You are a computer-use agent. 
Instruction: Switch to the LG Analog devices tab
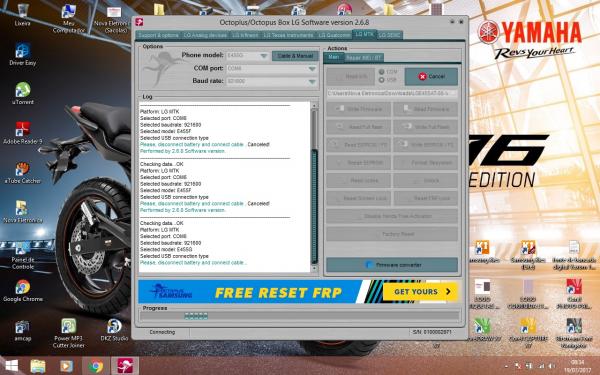[205, 35]
